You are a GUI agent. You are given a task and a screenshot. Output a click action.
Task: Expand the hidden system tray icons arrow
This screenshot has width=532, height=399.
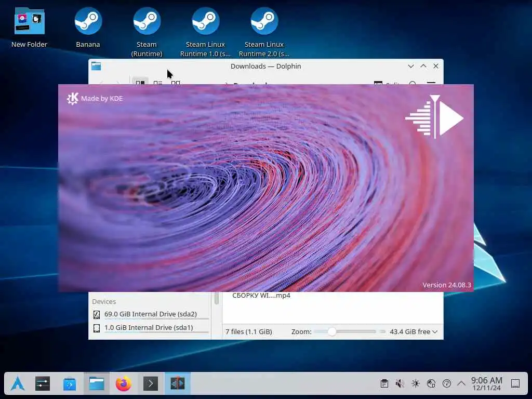tap(461, 384)
